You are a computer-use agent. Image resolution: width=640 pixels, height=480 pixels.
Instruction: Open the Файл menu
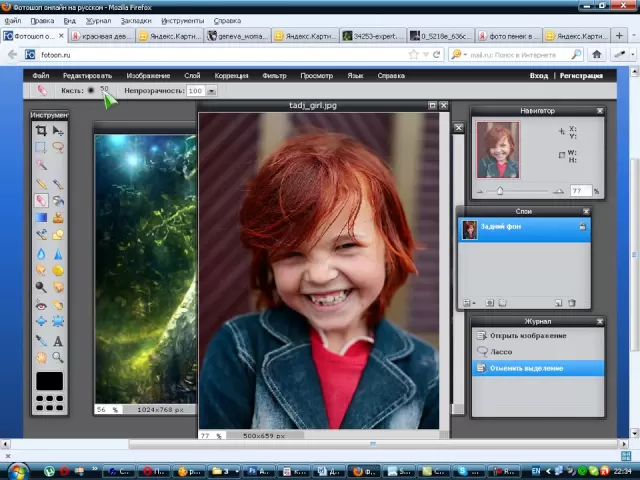point(40,75)
